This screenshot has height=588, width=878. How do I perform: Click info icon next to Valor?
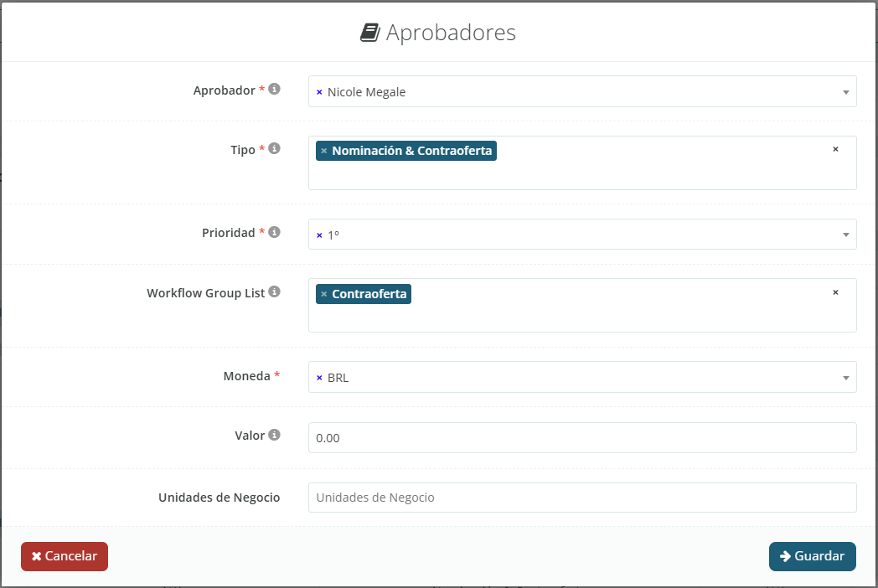point(274,435)
